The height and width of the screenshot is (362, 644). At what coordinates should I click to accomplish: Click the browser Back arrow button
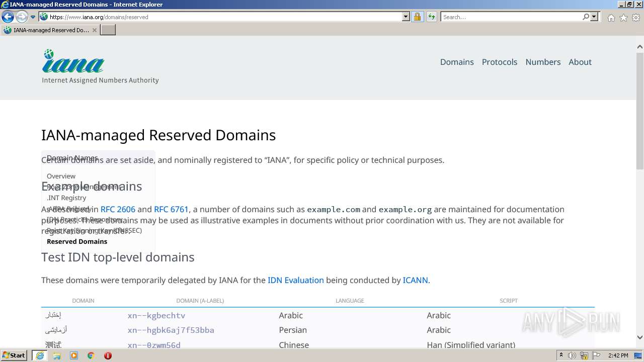[x=8, y=17]
